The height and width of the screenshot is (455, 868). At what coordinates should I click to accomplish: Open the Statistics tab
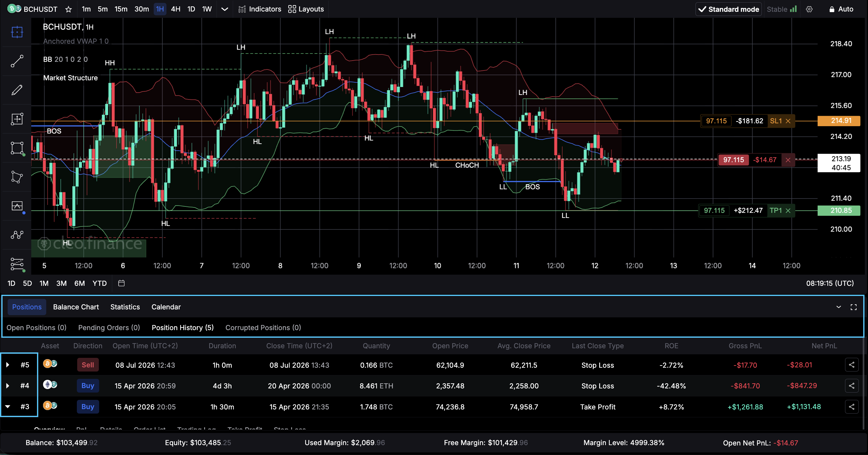click(125, 307)
